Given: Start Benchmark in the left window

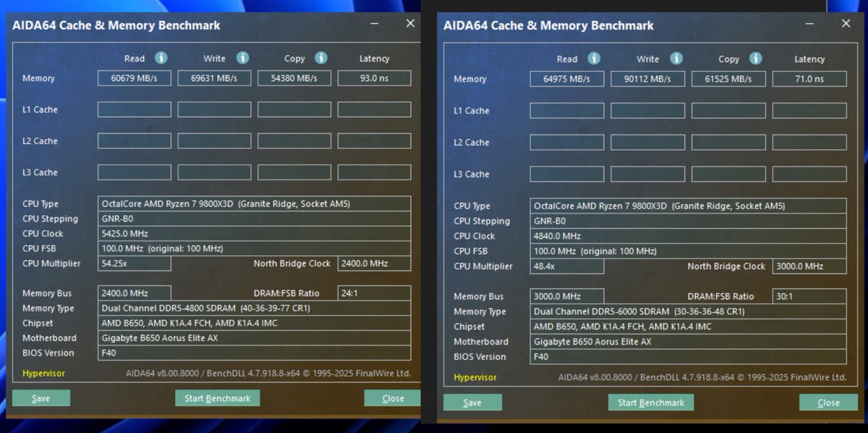Looking at the screenshot, I should click(217, 398).
